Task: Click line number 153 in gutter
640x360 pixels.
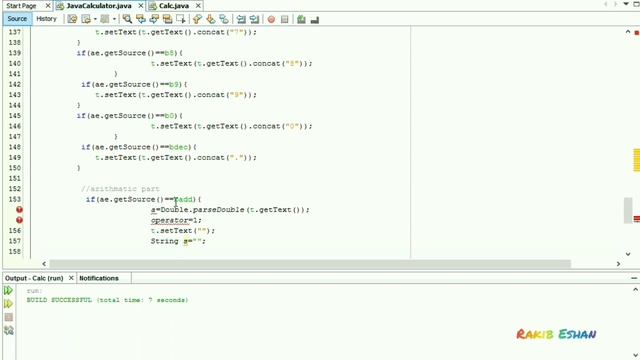Action: (15, 199)
